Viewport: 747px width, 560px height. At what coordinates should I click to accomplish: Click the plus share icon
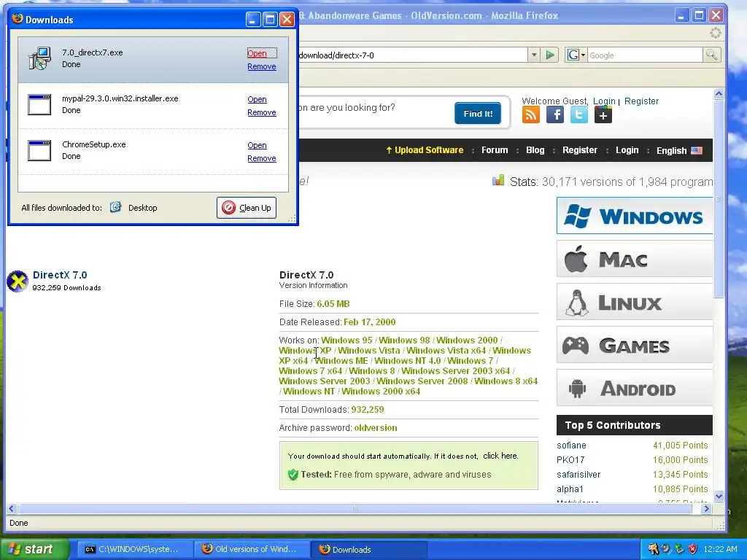603,114
